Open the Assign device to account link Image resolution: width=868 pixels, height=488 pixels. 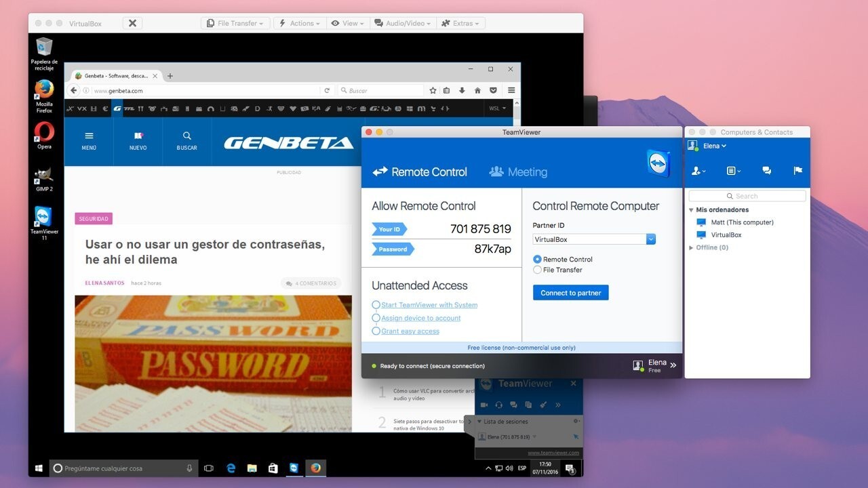(419, 318)
